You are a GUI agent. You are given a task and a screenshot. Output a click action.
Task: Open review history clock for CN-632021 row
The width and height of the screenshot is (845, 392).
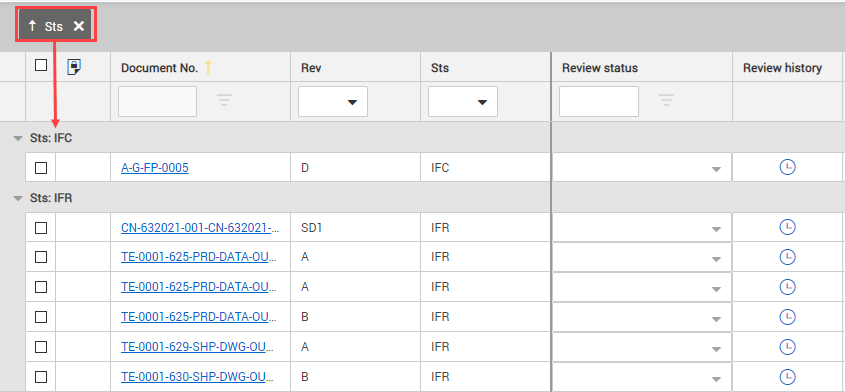(787, 228)
